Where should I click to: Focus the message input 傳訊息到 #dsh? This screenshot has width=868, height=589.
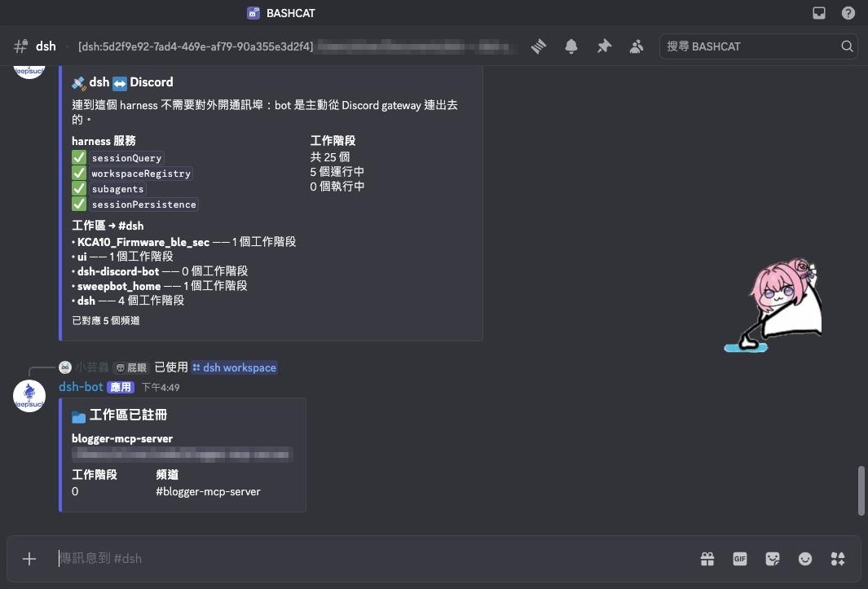[371, 559]
